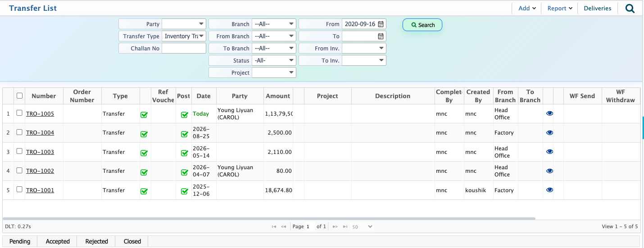This screenshot has height=248, width=644.
Task: Go to the last page pager icon
Action: pos(345,226)
